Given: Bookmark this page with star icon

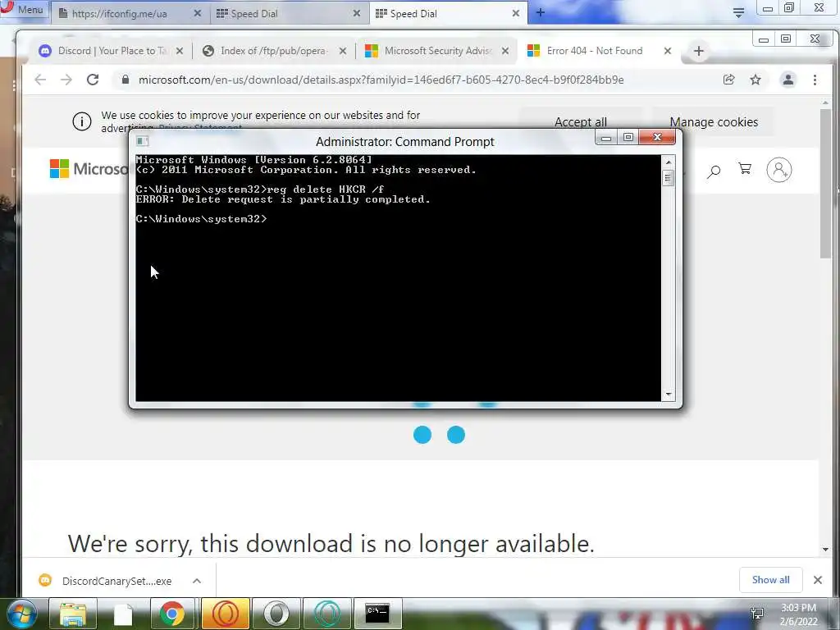Looking at the screenshot, I should click(756, 80).
